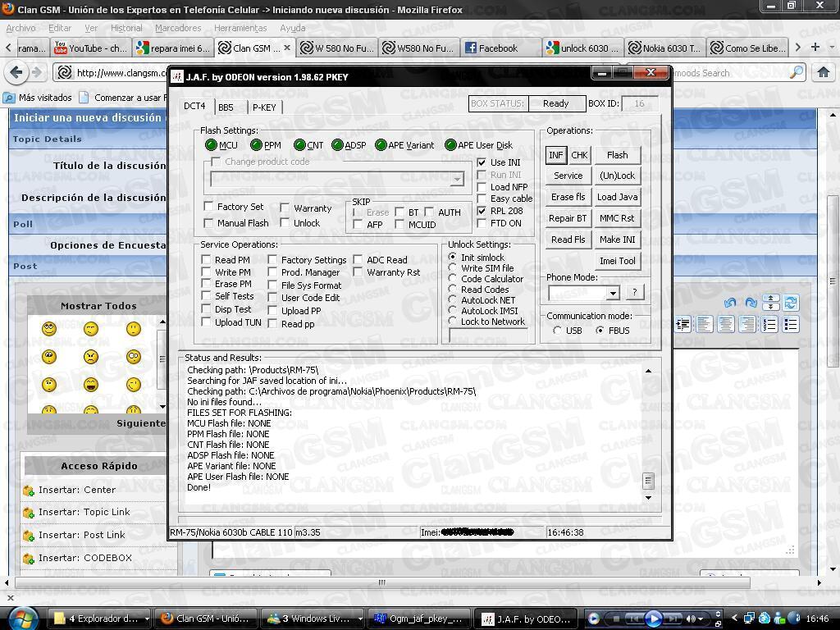
Task: Check the Factory Set option
Action: click(x=208, y=206)
